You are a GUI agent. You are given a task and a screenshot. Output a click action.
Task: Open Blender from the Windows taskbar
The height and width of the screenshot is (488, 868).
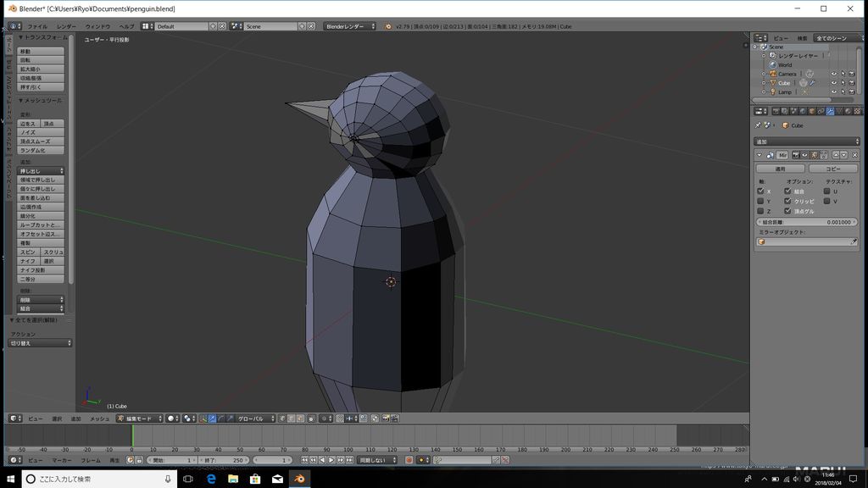299,479
